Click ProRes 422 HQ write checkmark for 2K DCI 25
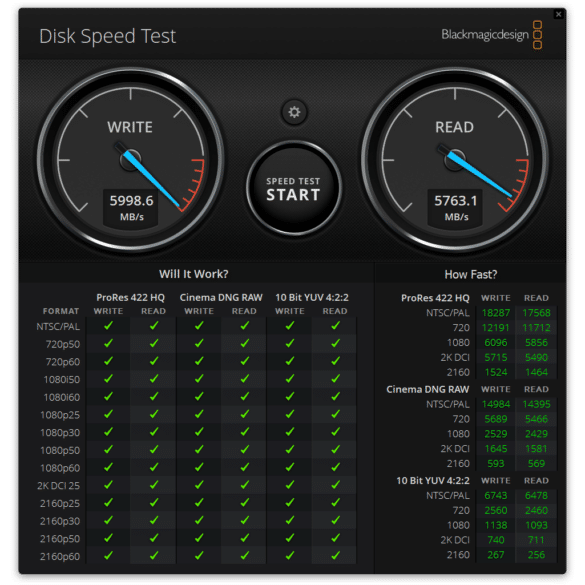585x585 pixels. click(x=108, y=485)
